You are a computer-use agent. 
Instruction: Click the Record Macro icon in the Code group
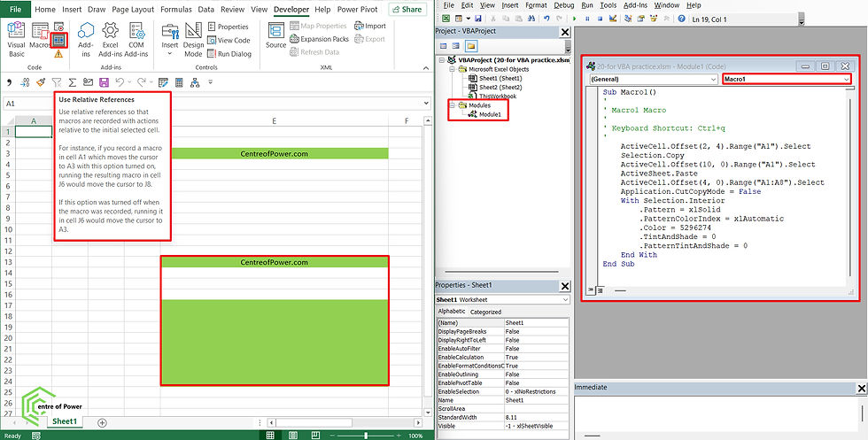click(59, 27)
